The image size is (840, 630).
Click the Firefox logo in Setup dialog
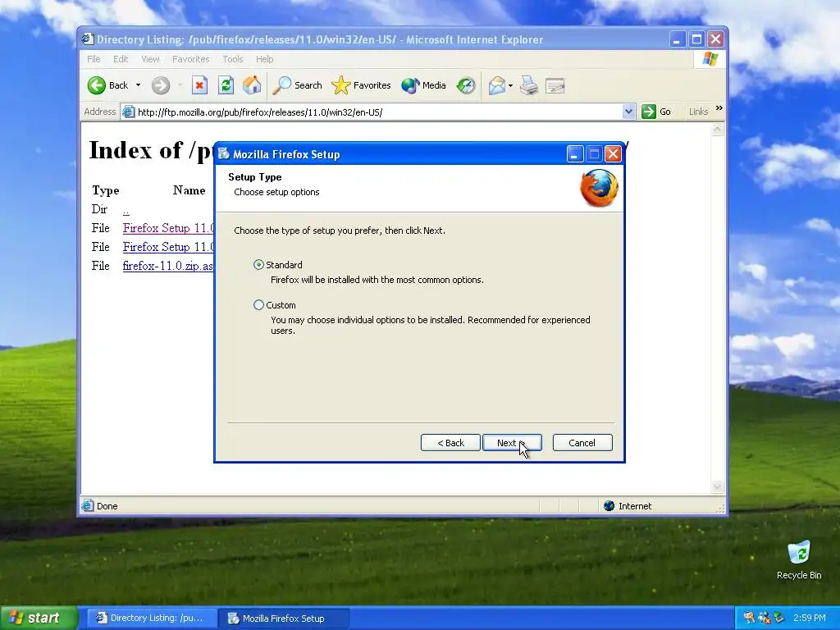coord(599,188)
